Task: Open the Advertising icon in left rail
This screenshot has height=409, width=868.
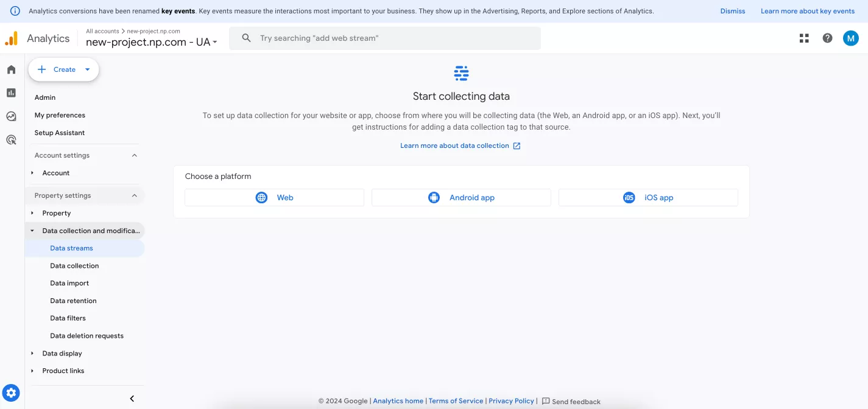Action: pyautogui.click(x=11, y=140)
